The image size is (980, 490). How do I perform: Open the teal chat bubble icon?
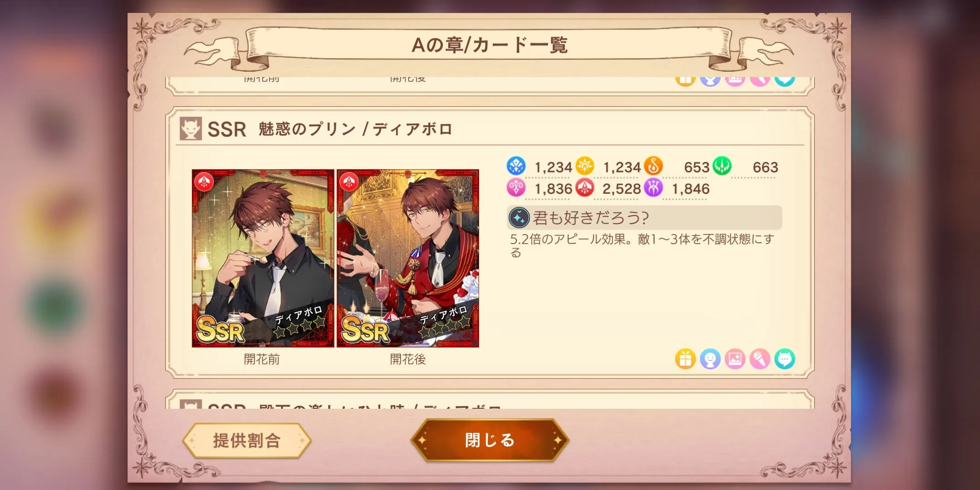point(785,359)
